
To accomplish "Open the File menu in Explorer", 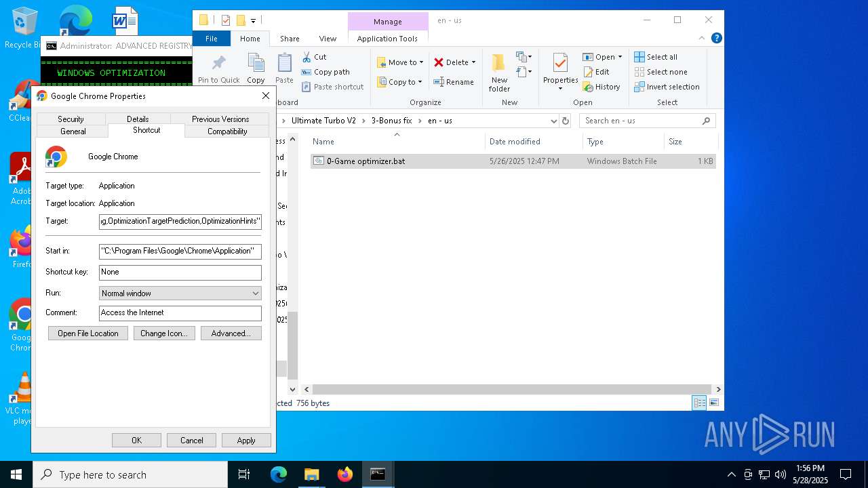I will (x=212, y=39).
